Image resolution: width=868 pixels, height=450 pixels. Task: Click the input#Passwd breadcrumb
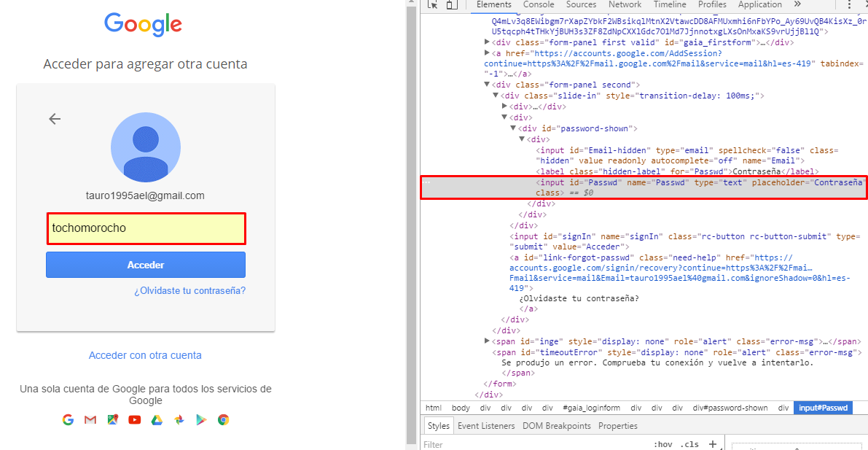[823, 408]
